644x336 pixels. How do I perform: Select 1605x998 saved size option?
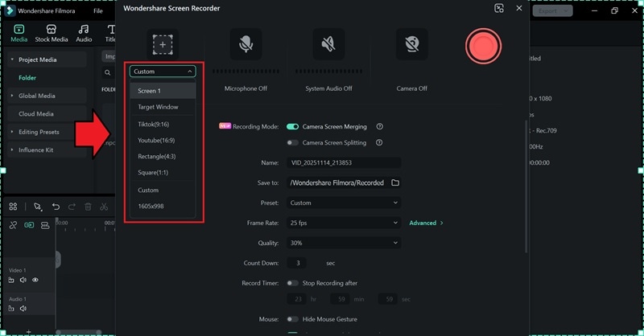click(163, 206)
